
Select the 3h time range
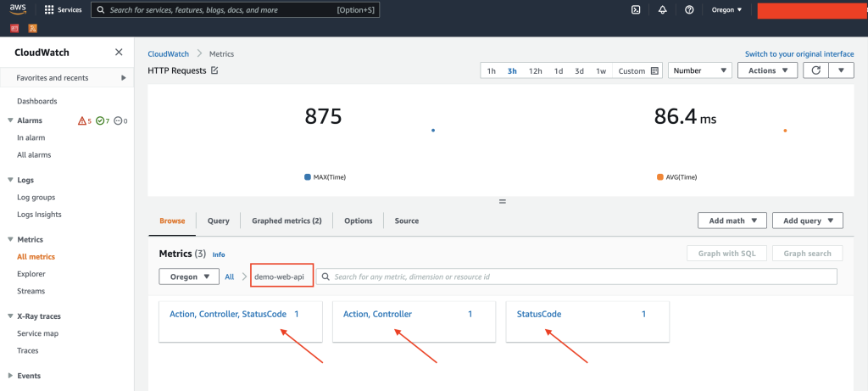(512, 71)
